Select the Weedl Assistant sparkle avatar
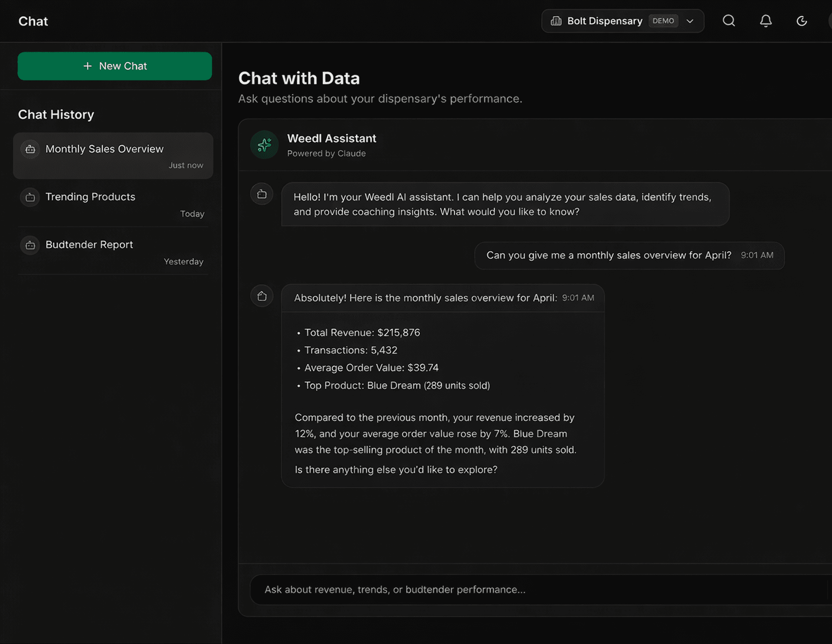 click(x=264, y=144)
